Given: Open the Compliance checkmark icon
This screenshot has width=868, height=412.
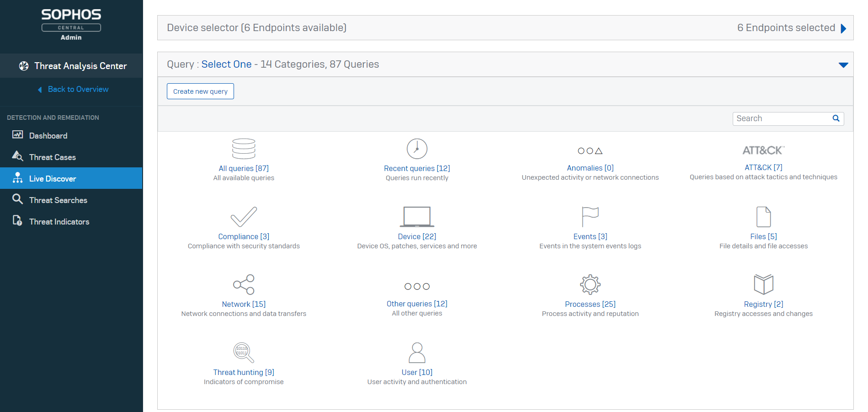Looking at the screenshot, I should pos(244,217).
